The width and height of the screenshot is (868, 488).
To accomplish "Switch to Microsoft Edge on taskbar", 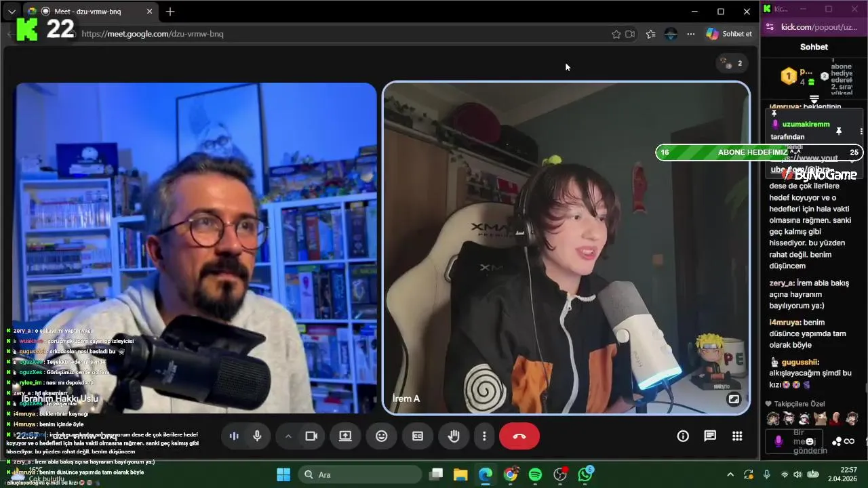I will [x=486, y=474].
